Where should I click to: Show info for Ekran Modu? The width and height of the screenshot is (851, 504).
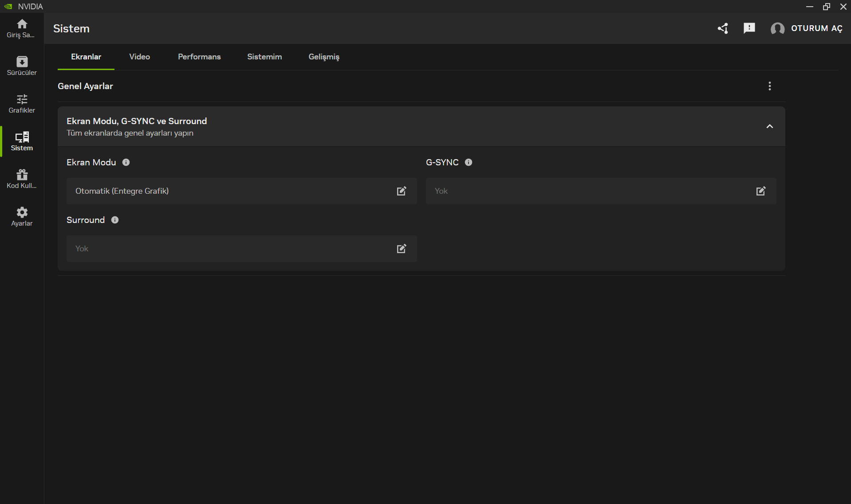(126, 162)
